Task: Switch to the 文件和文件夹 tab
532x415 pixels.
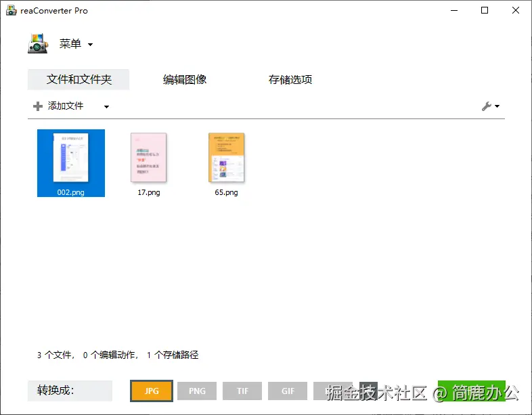Action: (79, 79)
